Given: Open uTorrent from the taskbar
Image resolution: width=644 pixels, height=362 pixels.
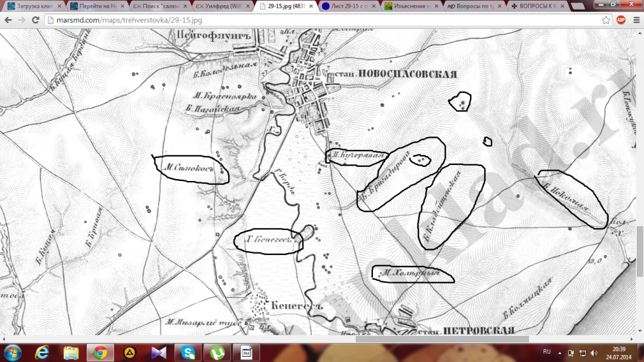Looking at the screenshot, I should (x=216, y=352).
